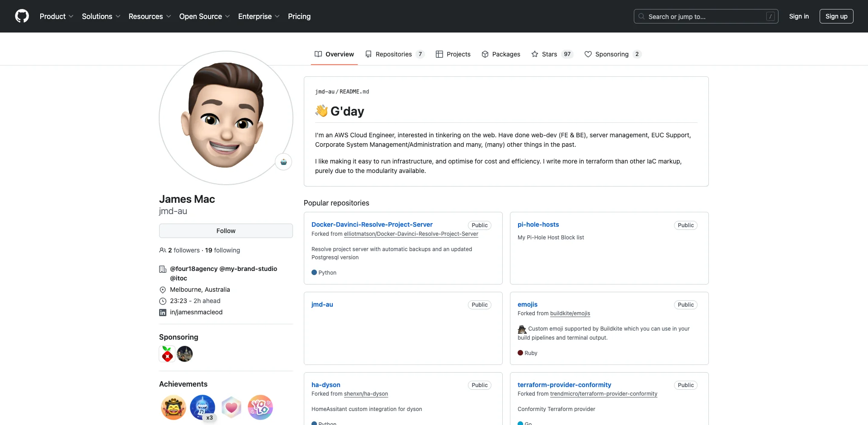Open the Starstruck cowboy achievement badge
Screen dimensions: 868x425
pos(174,407)
